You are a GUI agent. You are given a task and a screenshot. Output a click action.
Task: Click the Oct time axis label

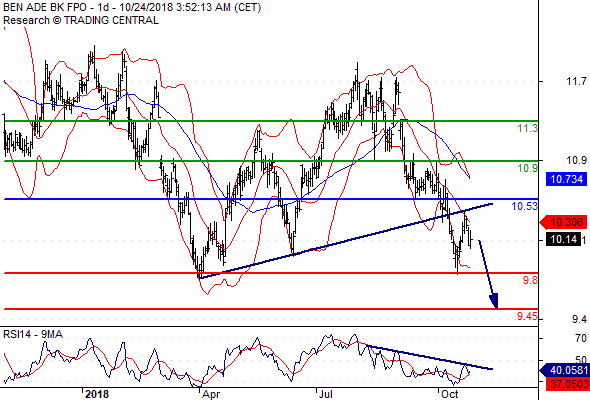point(449,394)
